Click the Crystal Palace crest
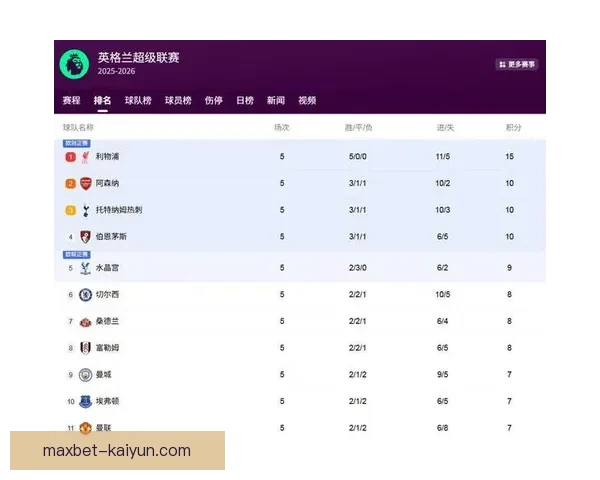 (x=85, y=268)
